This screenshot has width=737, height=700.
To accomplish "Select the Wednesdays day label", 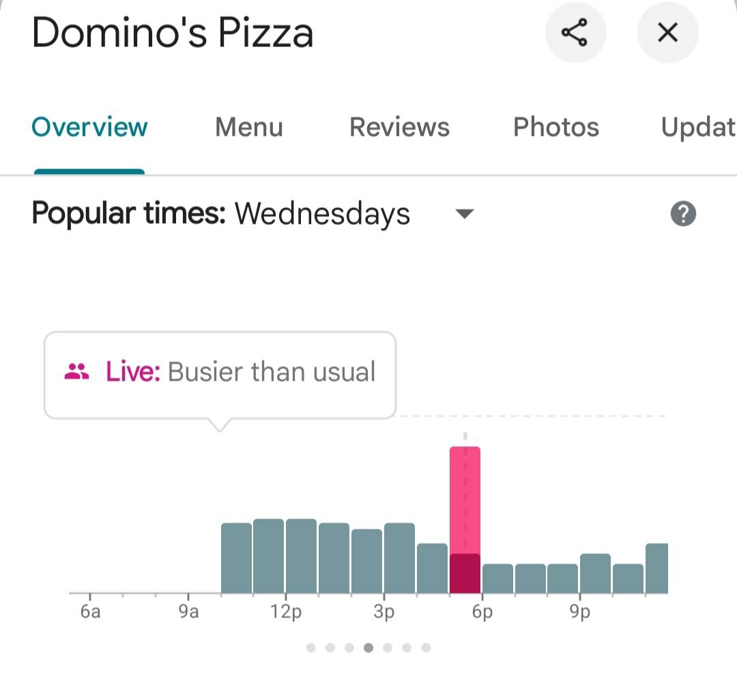I will (x=322, y=214).
